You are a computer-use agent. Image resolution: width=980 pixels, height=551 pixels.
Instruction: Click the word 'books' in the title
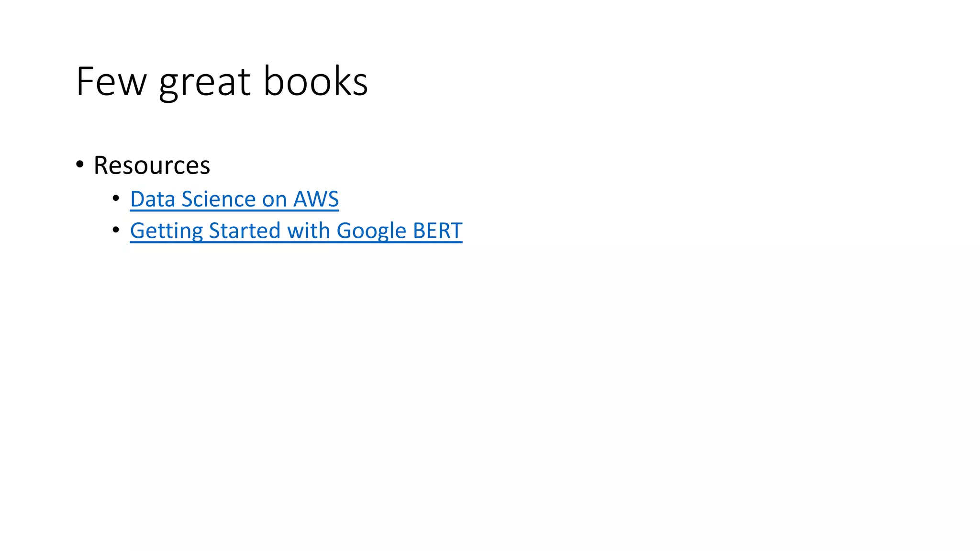tap(315, 81)
